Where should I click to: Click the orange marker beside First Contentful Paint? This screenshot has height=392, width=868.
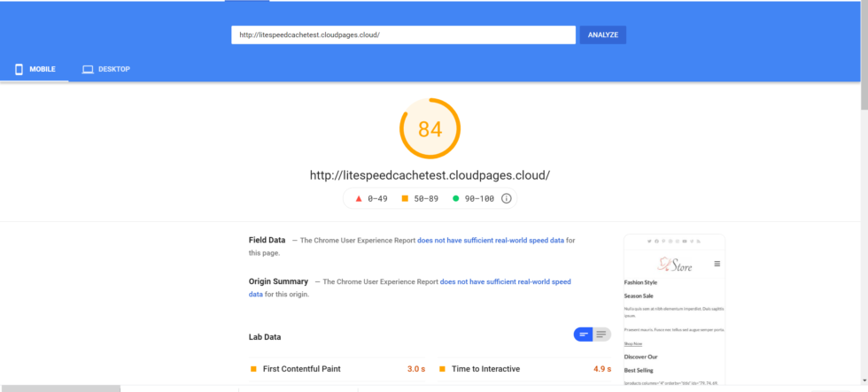pyautogui.click(x=253, y=369)
